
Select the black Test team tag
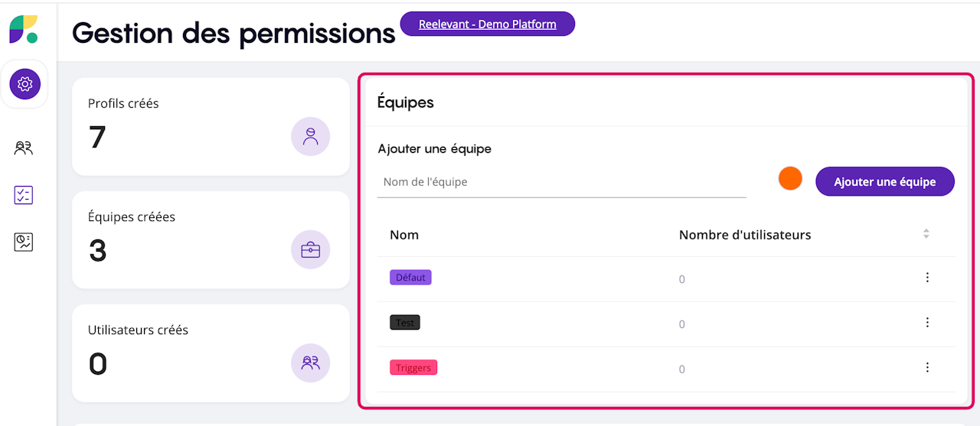click(x=405, y=323)
